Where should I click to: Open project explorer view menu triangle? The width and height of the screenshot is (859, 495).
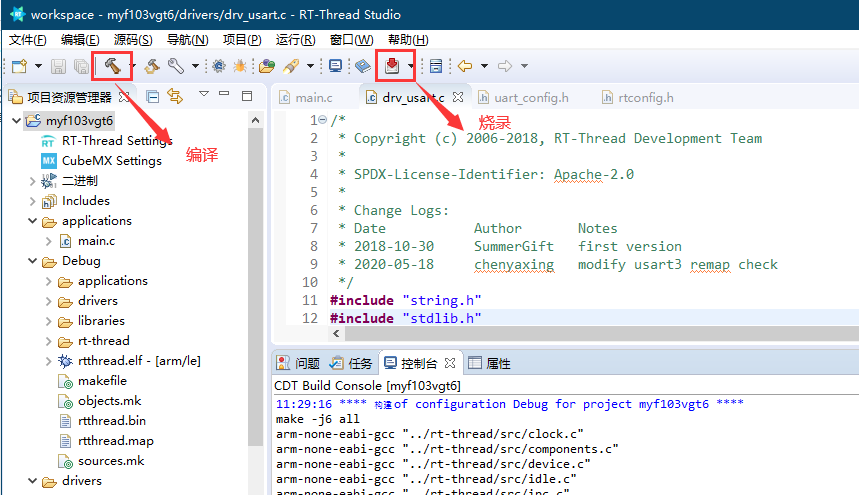pyautogui.click(x=204, y=94)
